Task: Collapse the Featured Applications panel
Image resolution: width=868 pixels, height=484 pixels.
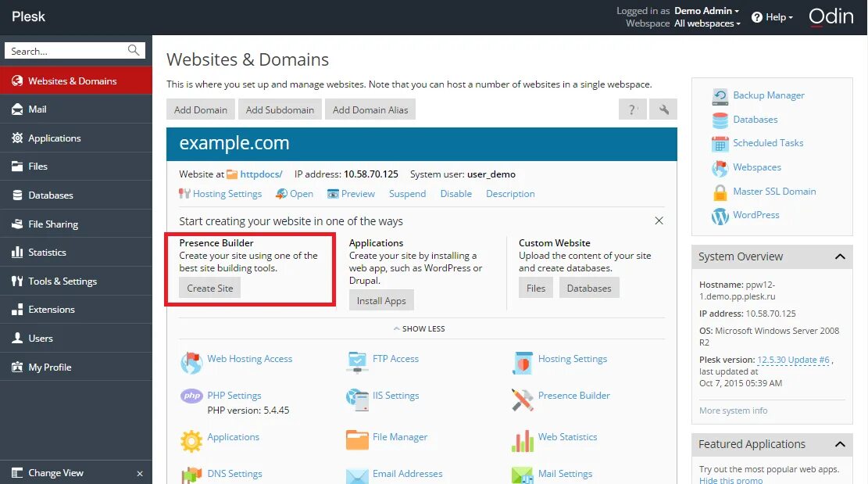Action: [840, 444]
